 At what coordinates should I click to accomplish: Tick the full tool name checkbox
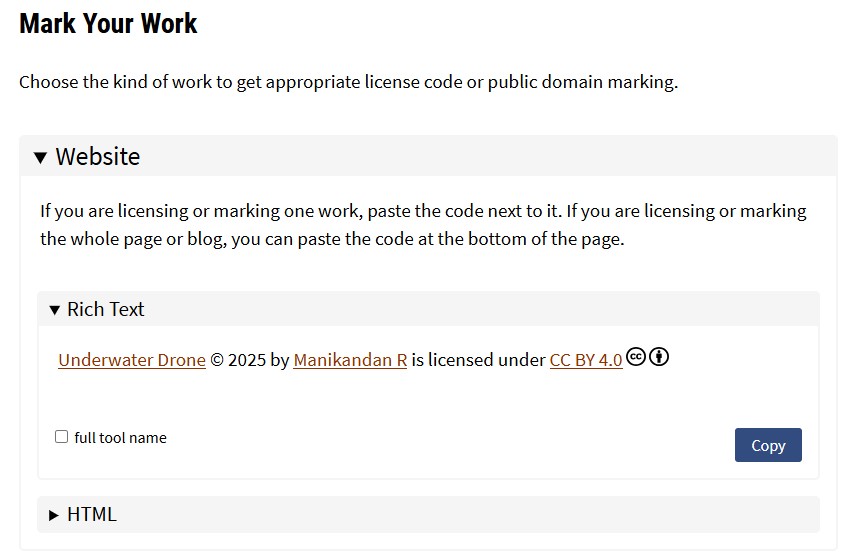pyautogui.click(x=62, y=437)
